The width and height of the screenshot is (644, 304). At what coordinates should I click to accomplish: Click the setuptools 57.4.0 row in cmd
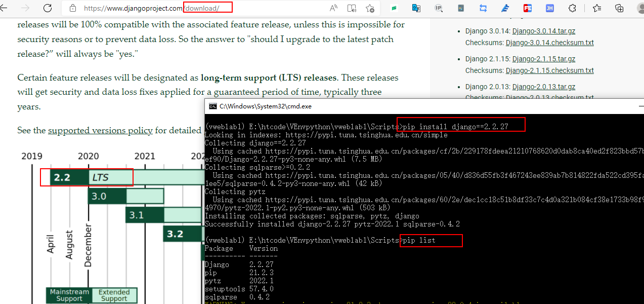tap(239, 289)
